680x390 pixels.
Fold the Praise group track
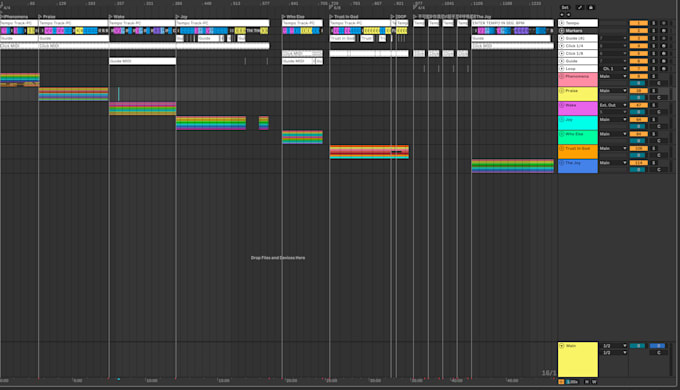pyautogui.click(x=562, y=91)
